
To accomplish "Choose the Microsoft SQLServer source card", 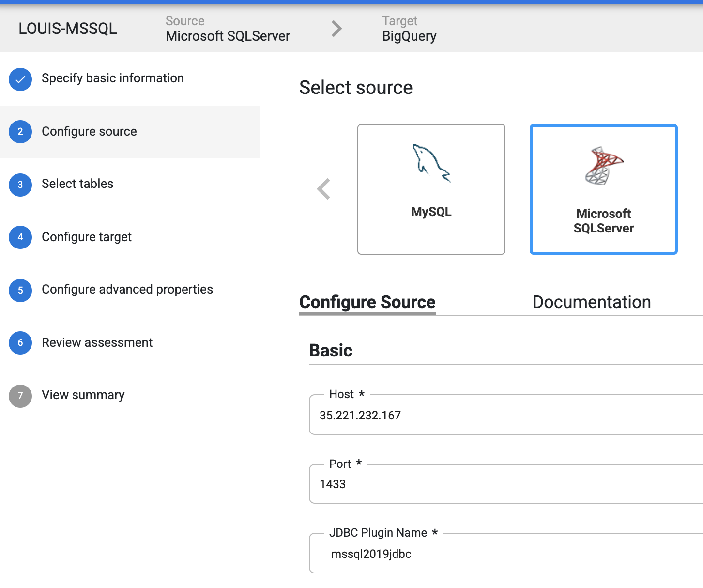I will [x=604, y=189].
